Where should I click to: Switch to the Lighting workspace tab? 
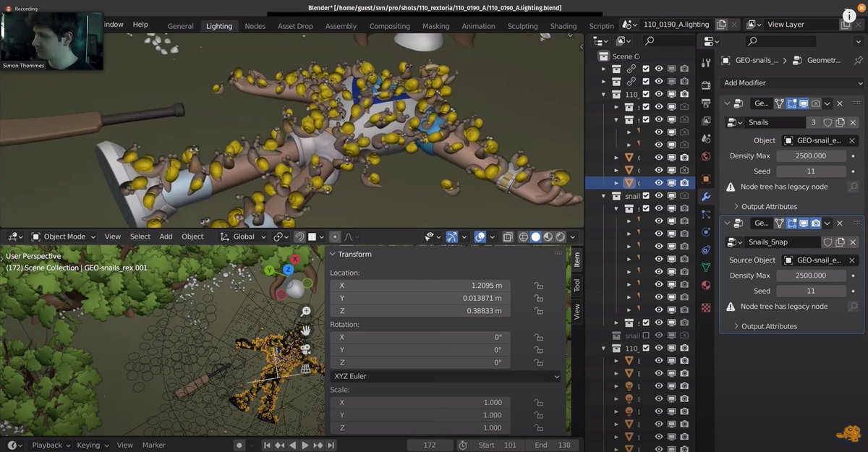pyautogui.click(x=219, y=26)
